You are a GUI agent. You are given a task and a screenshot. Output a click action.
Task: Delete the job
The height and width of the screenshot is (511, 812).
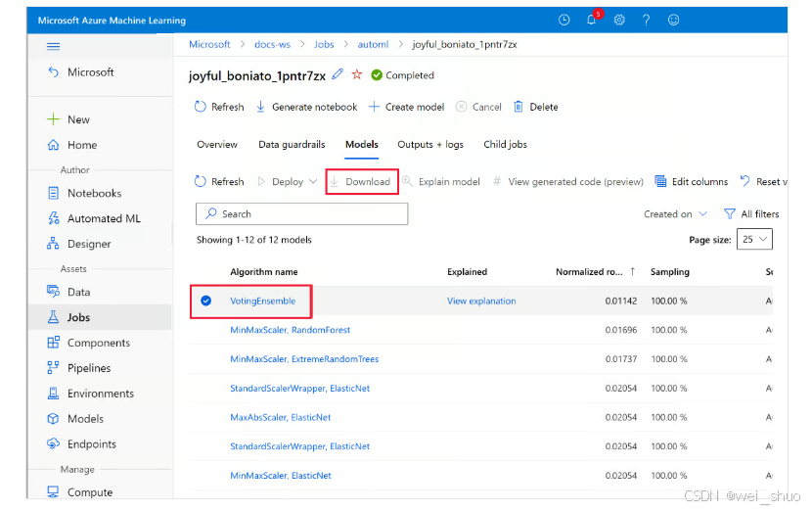tap(535, 107)
